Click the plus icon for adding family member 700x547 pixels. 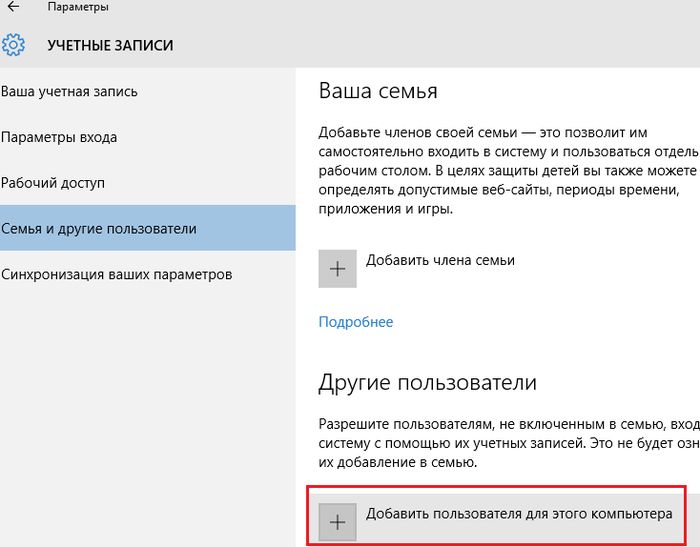338,268
